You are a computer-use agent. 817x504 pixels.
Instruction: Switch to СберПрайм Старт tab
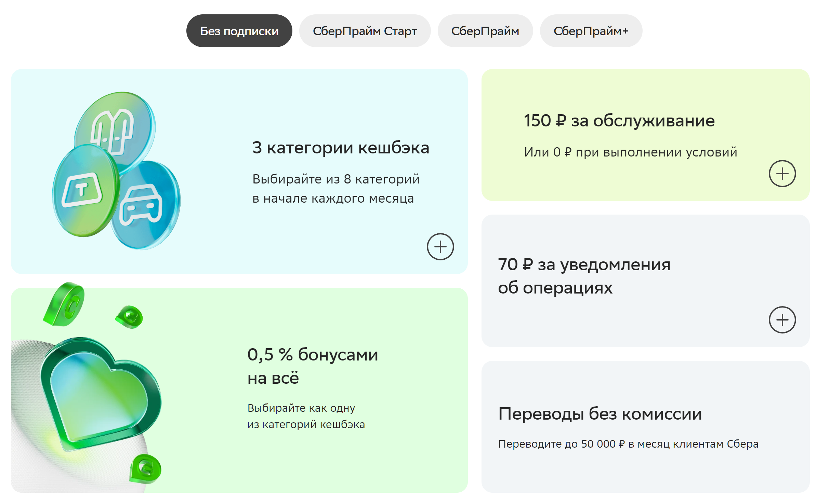365,31
